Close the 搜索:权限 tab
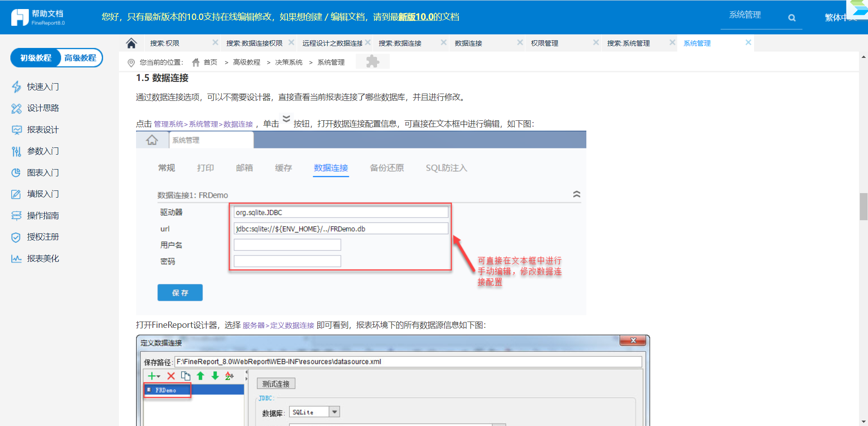The image size is (868, 426). pyautogui.click(x=215, y=43)
